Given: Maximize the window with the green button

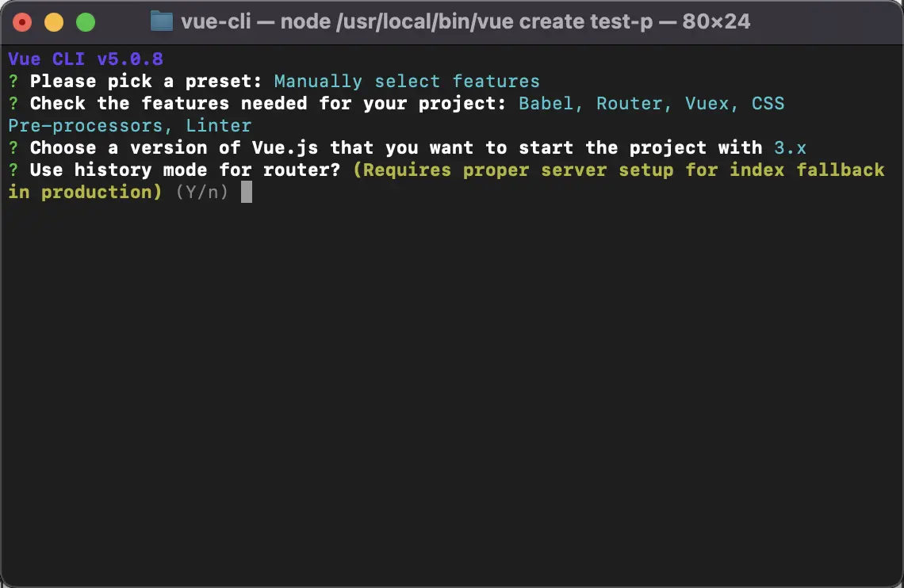Looking at the screenshot, I should [86, 22].
